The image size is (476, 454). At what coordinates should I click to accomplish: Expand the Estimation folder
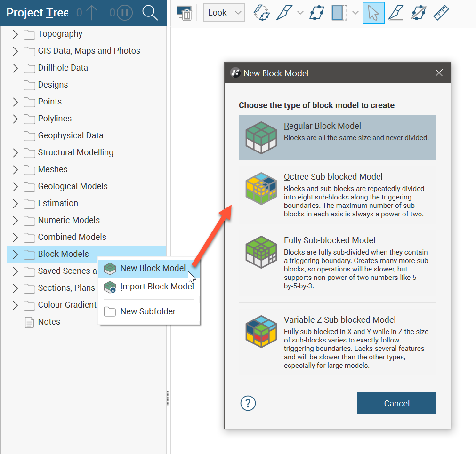click(16, 204)
